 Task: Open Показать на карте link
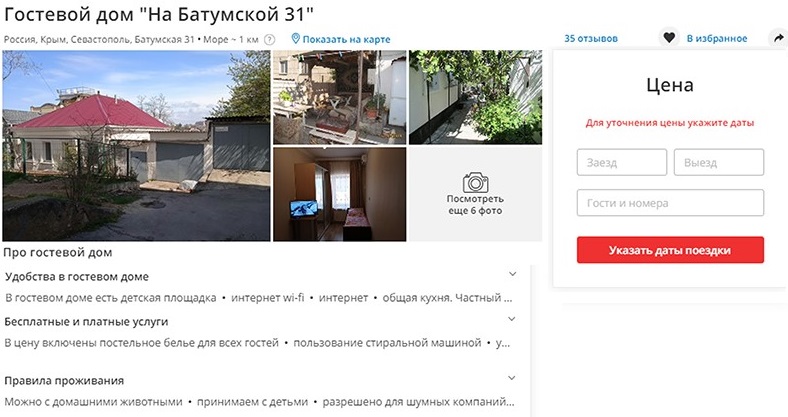pyautogui.click(x=346, y=39)
